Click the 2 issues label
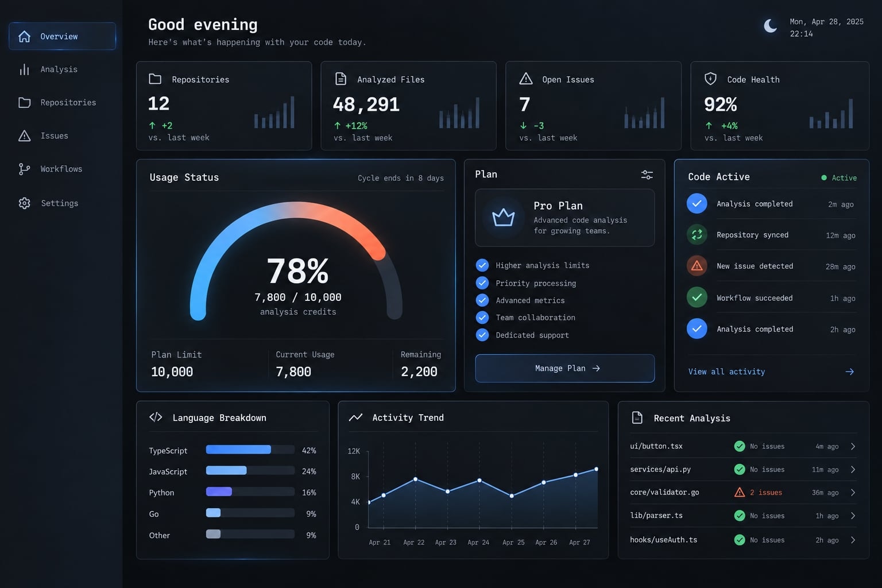Screen dimensions: 882x588 [765, 492]
